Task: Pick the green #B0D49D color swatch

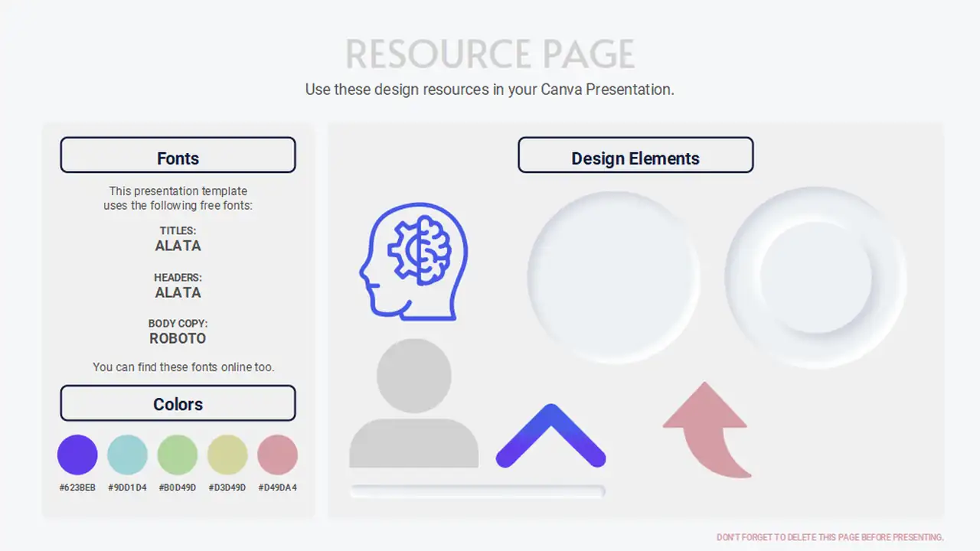Action: coord(178,455)
